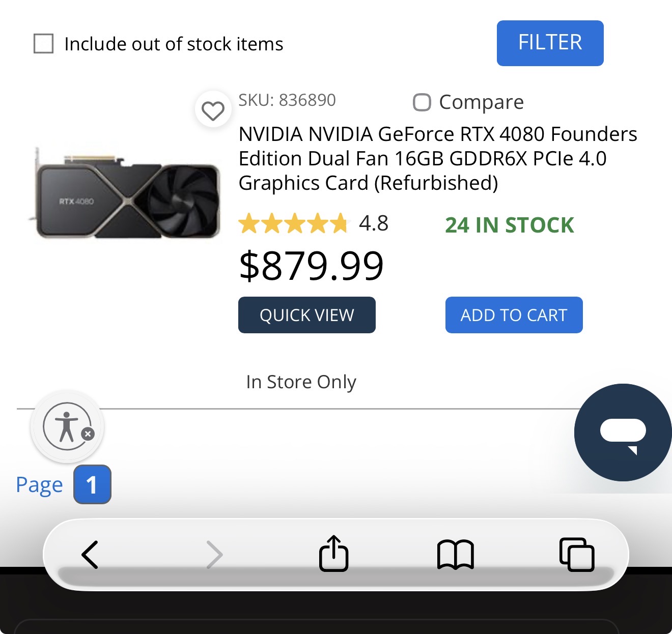Viewport: 672px width, 634px height.
Task: Open the Safari share sheet
Action: pyautogui.click(x=334, y=554)
